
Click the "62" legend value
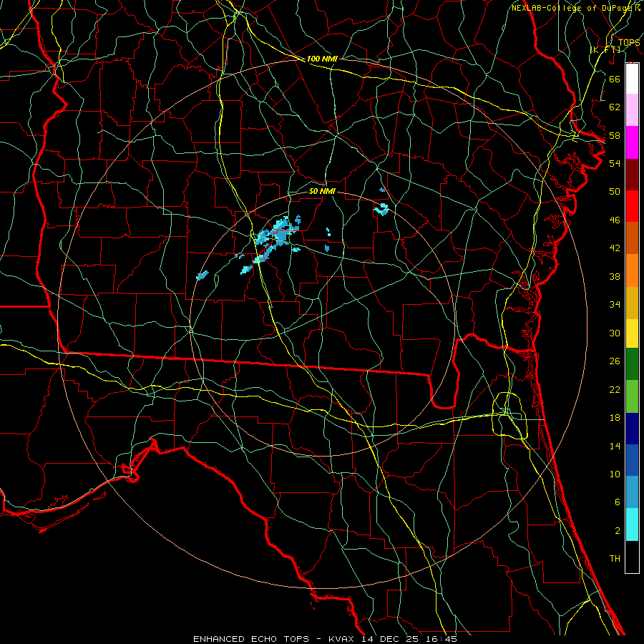(x=615, y=107)
